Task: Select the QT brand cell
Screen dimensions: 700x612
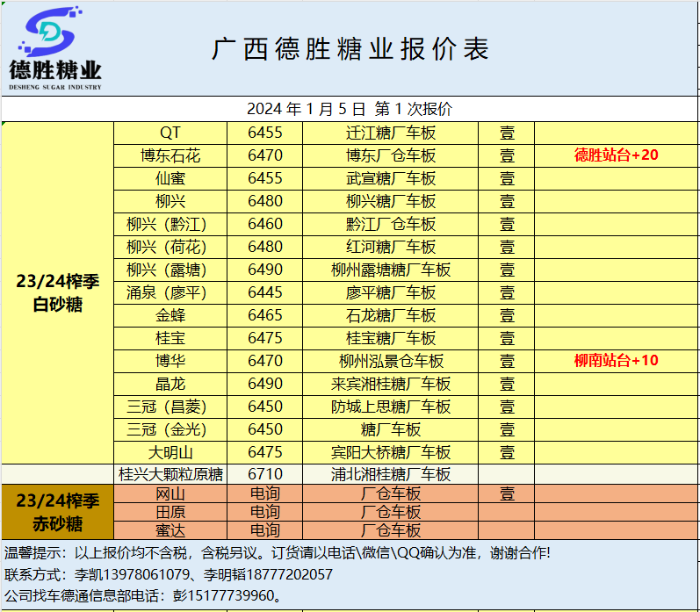Action: 170,133
